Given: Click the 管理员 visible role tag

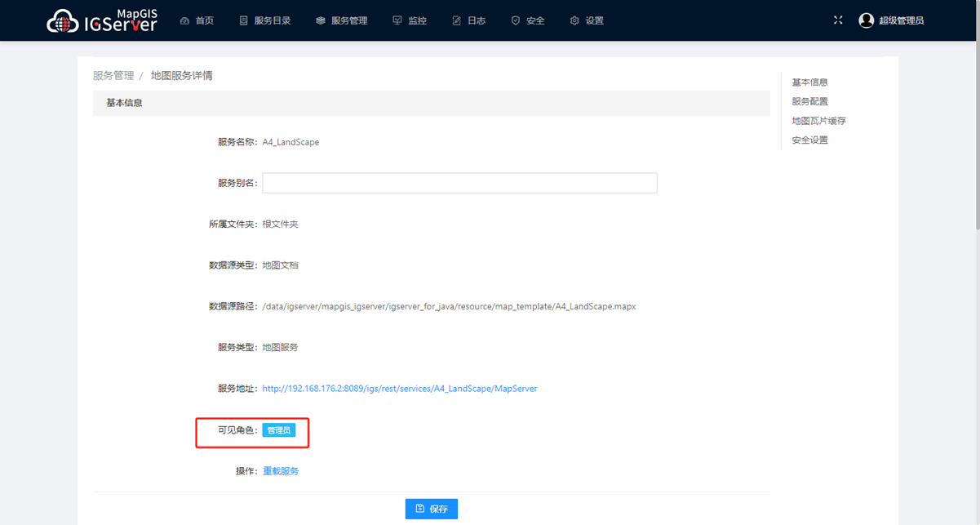Looking at the screenshot, I should pos(279,430).
